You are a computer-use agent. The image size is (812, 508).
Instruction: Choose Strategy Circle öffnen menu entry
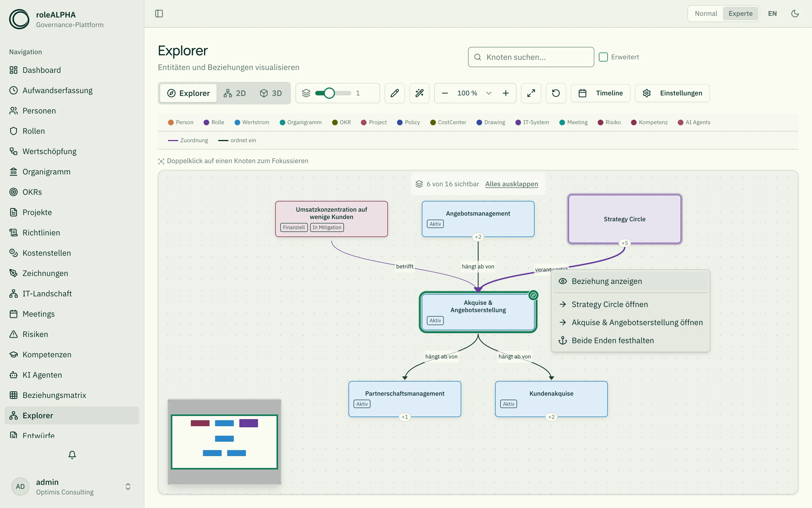(x=630, y=305)
